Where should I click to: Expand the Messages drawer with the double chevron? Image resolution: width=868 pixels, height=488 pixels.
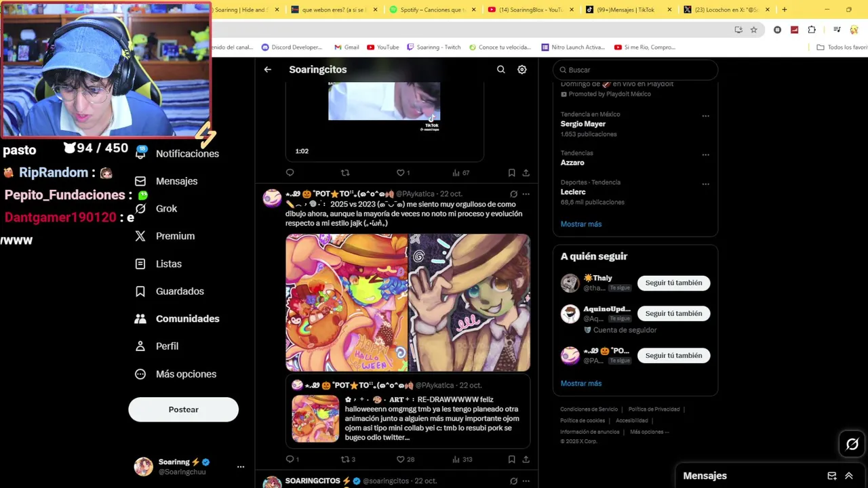point(848,476)
